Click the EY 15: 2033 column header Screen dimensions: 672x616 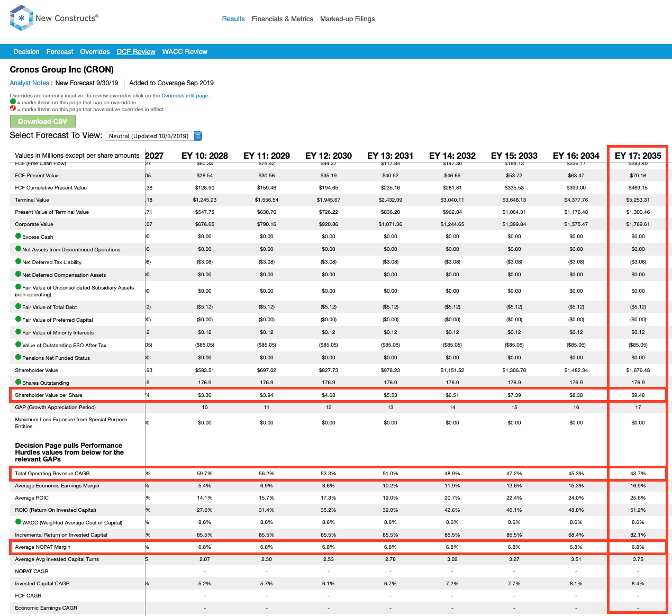point(514,156)
